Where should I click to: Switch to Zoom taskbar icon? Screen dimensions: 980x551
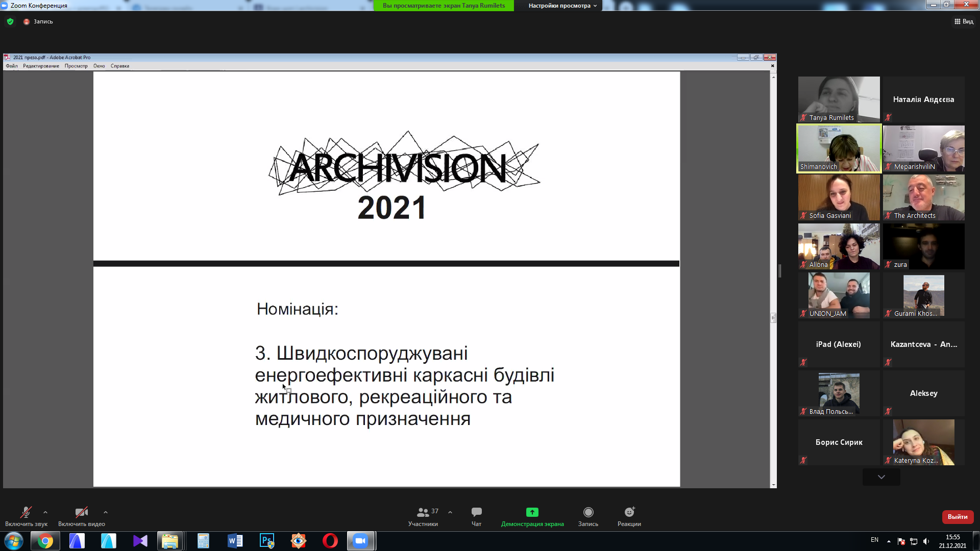coord(361,541)
